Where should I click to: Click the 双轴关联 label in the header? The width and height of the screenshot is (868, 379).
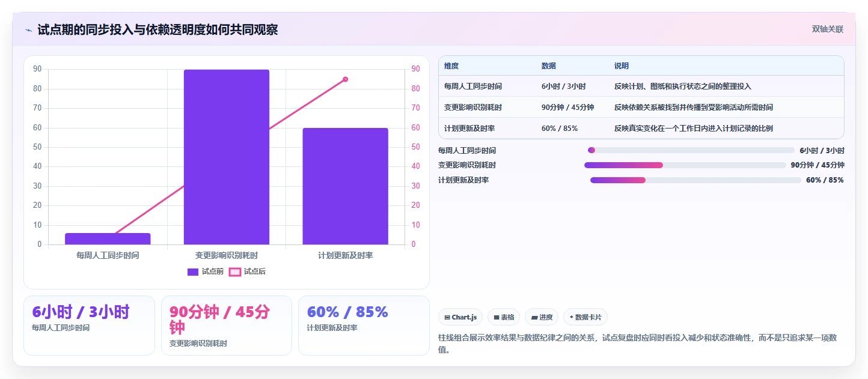(x=828, y=29)
